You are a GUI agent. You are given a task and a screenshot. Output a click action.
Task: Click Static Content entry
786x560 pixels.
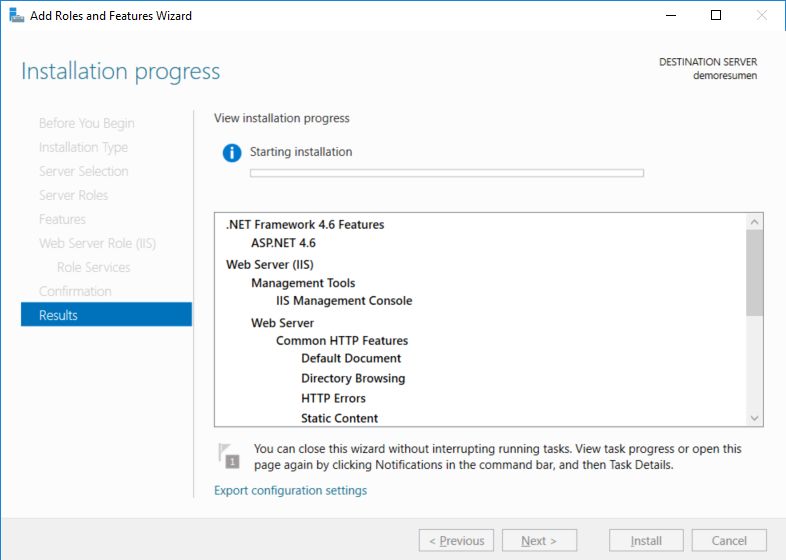[339, 419]
